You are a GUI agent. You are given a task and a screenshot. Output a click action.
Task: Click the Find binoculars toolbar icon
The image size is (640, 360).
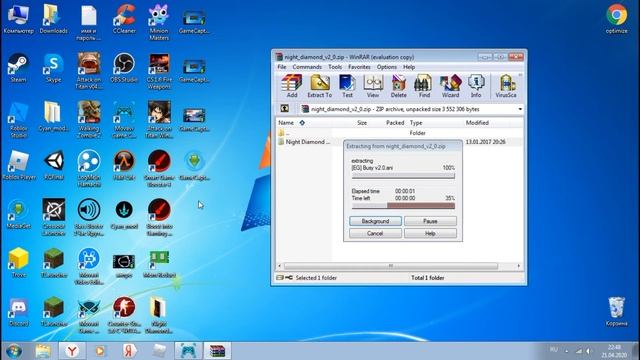click(x=424, y=86)
